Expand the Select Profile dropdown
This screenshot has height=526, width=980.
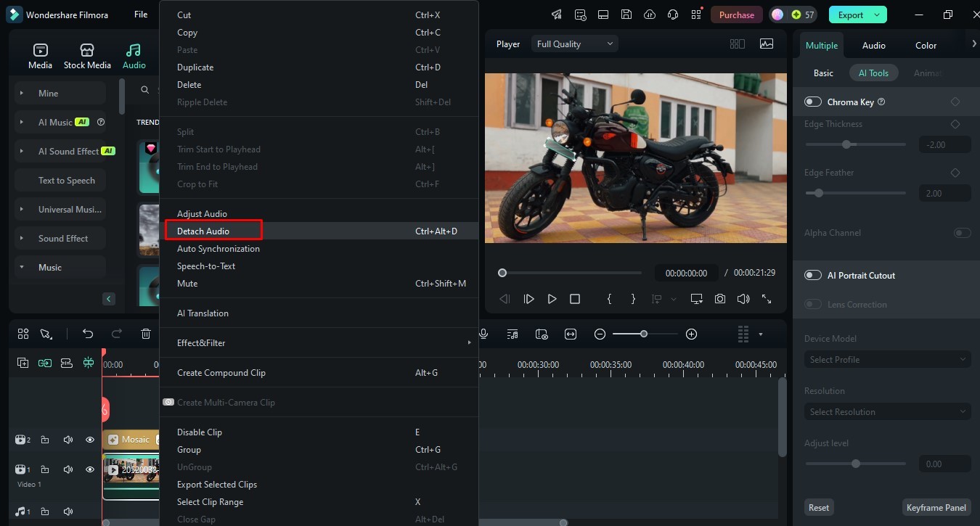click(887, 360)
